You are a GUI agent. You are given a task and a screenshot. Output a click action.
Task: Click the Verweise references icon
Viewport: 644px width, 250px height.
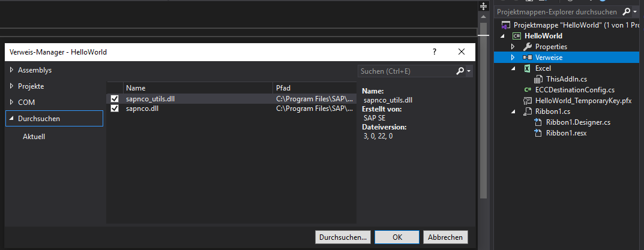528,58
